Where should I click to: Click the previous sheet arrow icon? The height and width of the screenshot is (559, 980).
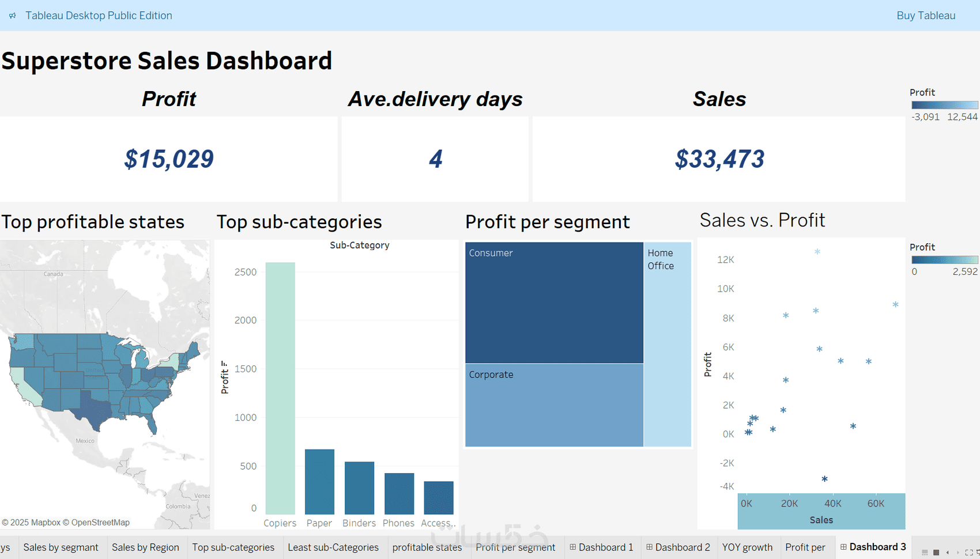pyautogui.click(x=948, y=553)
